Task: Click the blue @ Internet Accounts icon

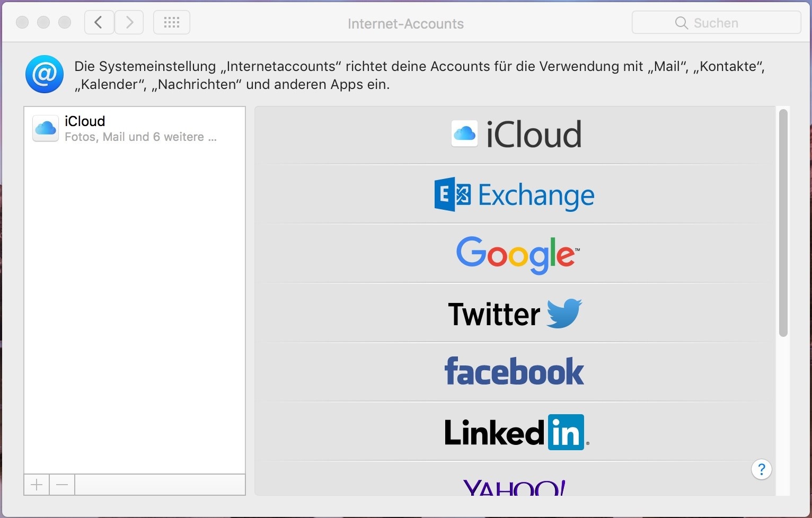Action: [45, 74]
